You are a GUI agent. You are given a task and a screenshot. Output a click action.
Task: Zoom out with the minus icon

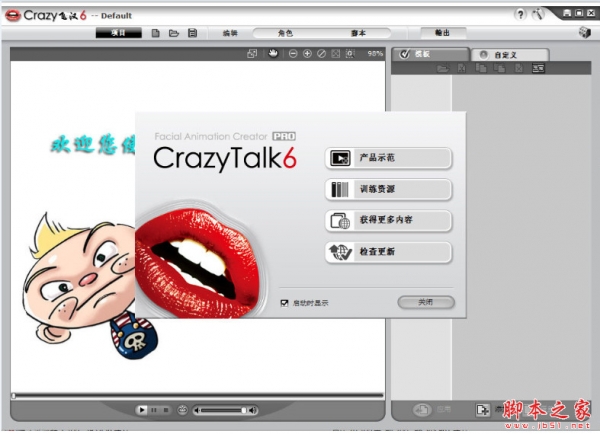click(293, 54)
